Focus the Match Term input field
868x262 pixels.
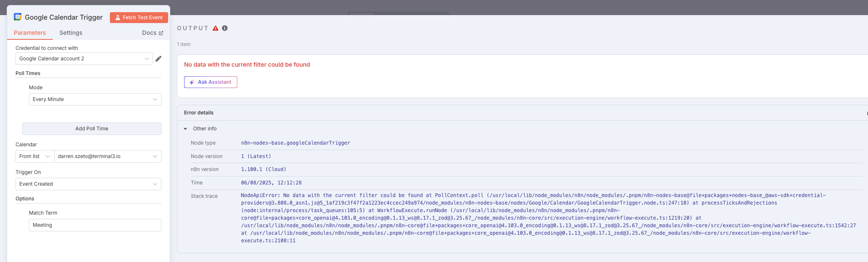point(95,225)
